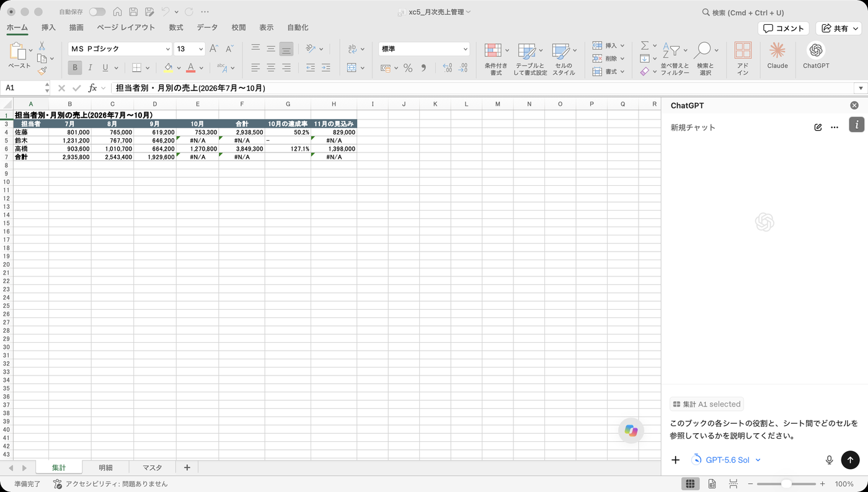Increase font size with the larger A
This screenshot has width=868, height=492.
pos(214,49)
